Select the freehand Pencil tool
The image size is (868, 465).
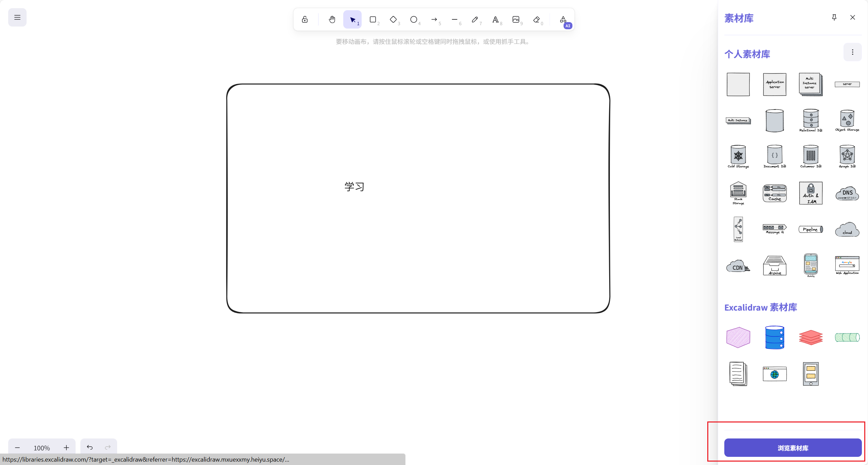click(x=475, y=19)
